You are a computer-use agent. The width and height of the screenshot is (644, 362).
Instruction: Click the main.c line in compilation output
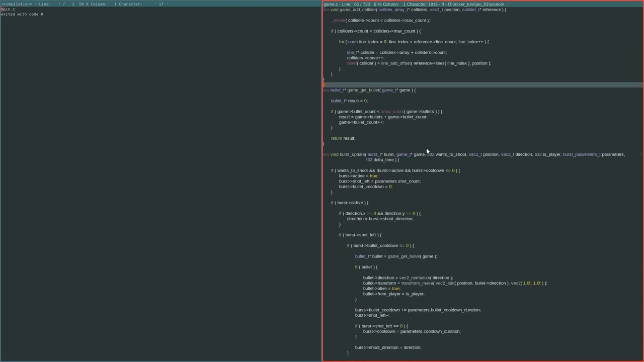tap(8, 9)
